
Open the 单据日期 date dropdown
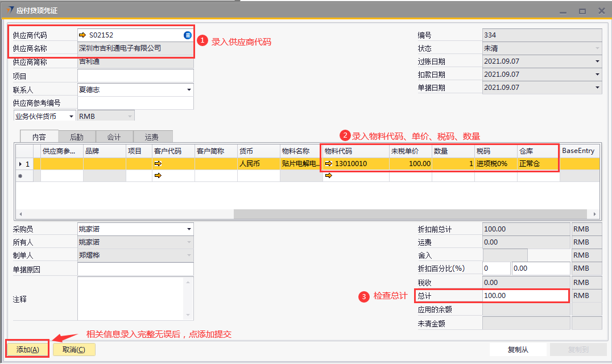(597, 88)
